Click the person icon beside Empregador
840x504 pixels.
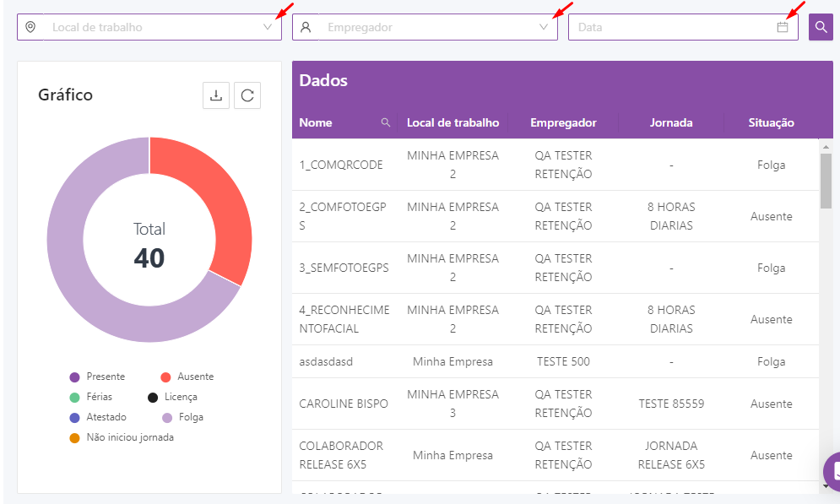coord(306,27)
